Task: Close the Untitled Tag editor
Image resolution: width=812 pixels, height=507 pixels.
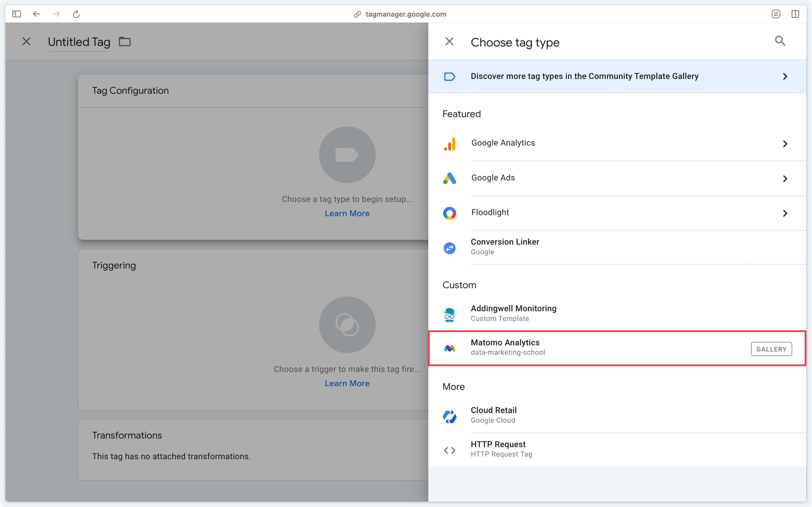Action: 27,41
